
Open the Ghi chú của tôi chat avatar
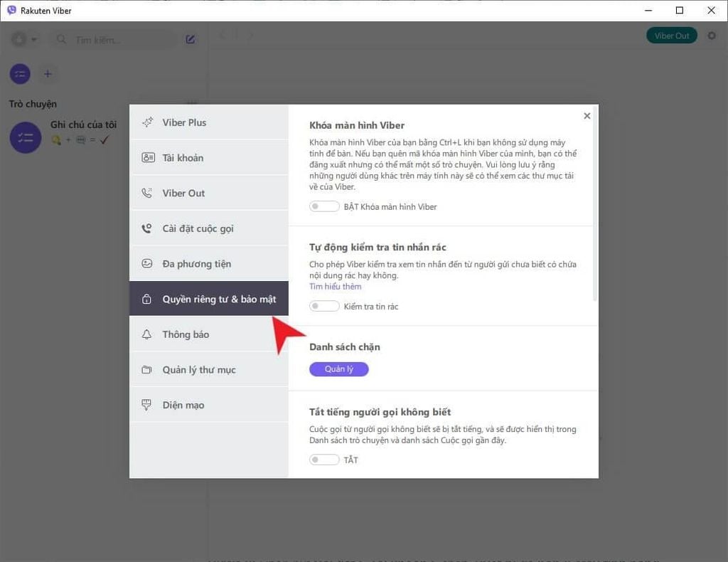tap(25, 137)
